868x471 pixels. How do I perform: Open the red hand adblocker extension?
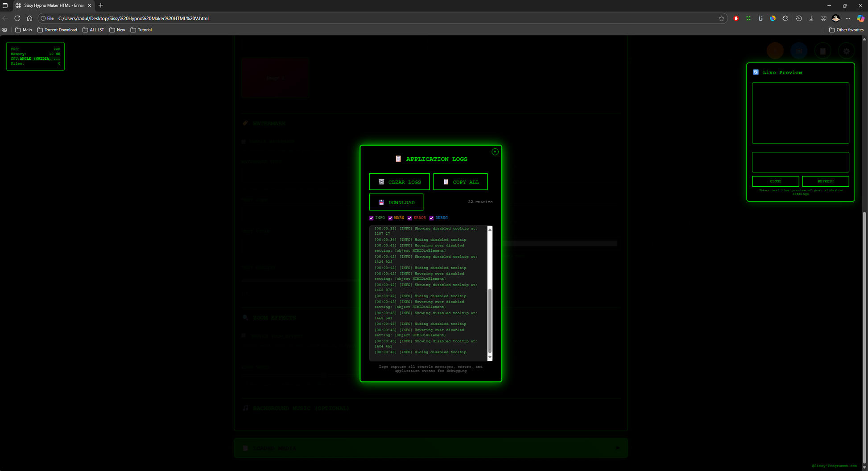coord(736,18)
